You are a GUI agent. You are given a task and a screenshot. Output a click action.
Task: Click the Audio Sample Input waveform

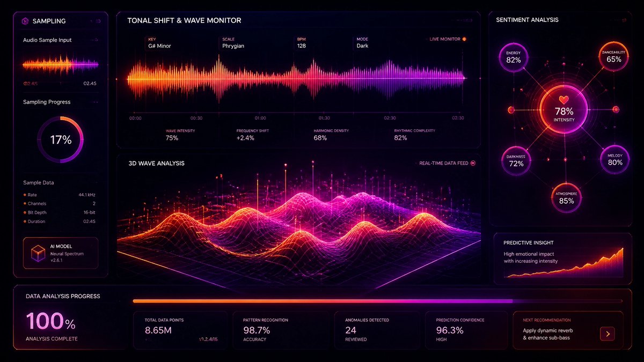(x=61, y=65)
